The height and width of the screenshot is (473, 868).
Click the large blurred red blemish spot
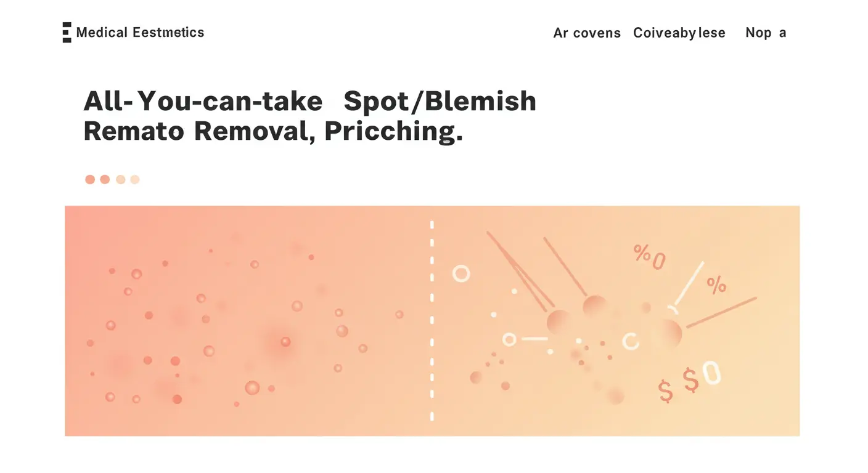(284, 342)
